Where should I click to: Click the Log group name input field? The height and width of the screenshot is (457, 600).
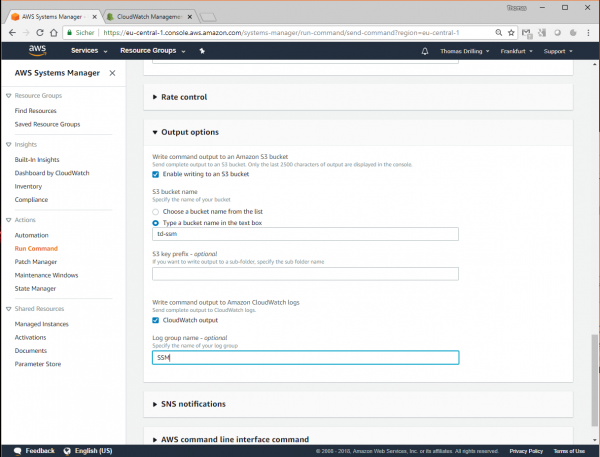[x=305, y=357]
